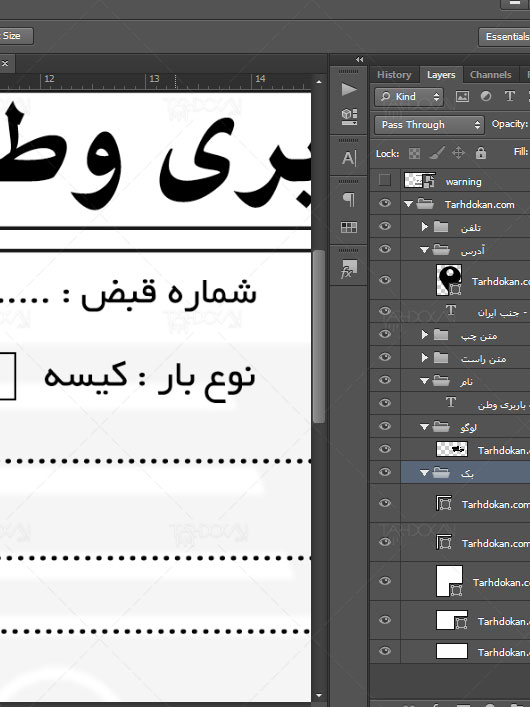Open the Swatches grid panel icon
Viewport: 530px width, 707px height.
click(x=349, y=227)
